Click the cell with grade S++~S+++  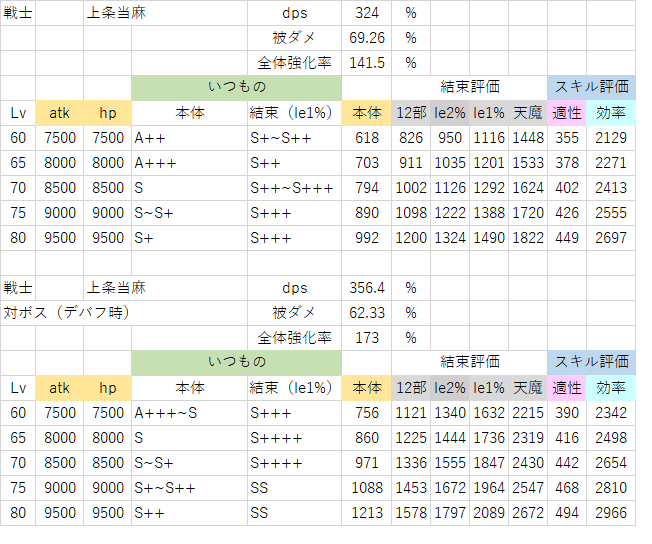pyautogui.click(x=294, y=188)
